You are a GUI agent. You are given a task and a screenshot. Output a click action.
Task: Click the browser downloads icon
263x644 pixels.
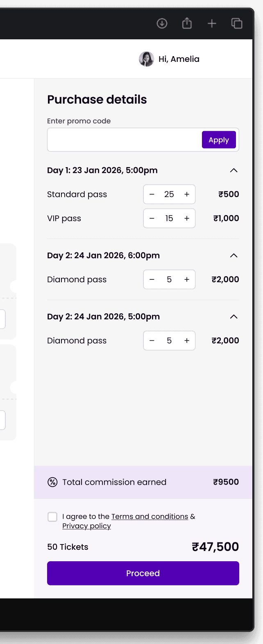pos(162,23)
